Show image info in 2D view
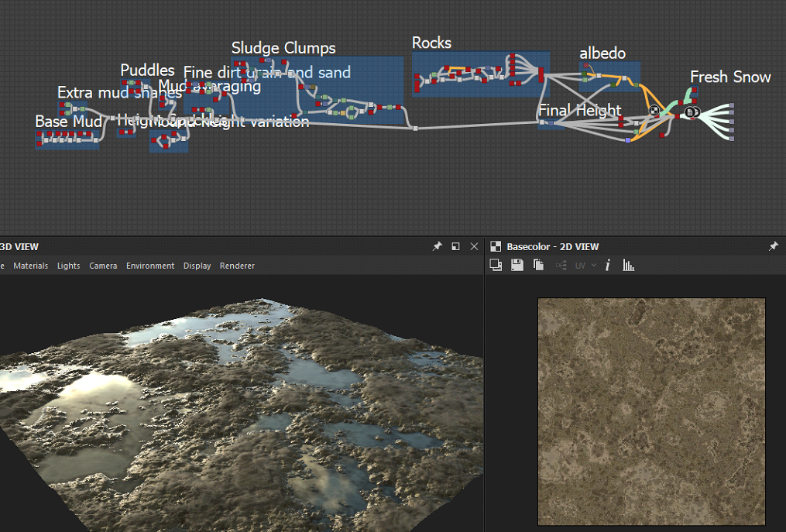The image size is (786, 532). pos(608,266)
